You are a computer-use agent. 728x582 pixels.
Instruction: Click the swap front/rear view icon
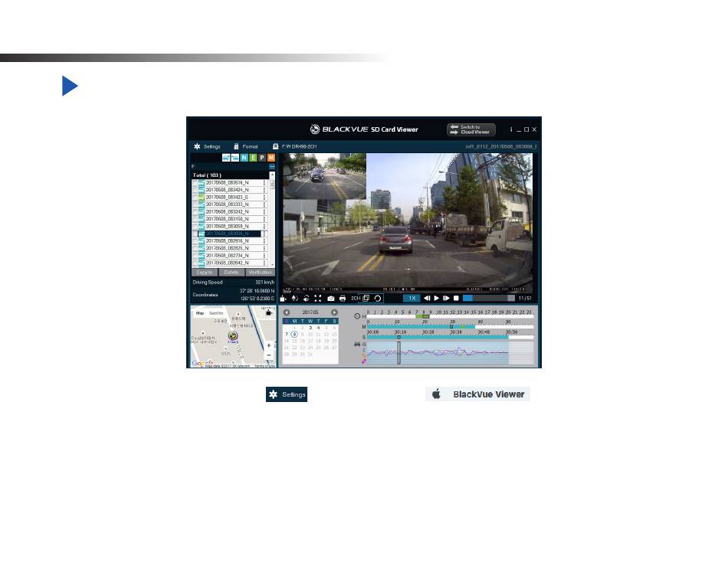pos(378,299)
